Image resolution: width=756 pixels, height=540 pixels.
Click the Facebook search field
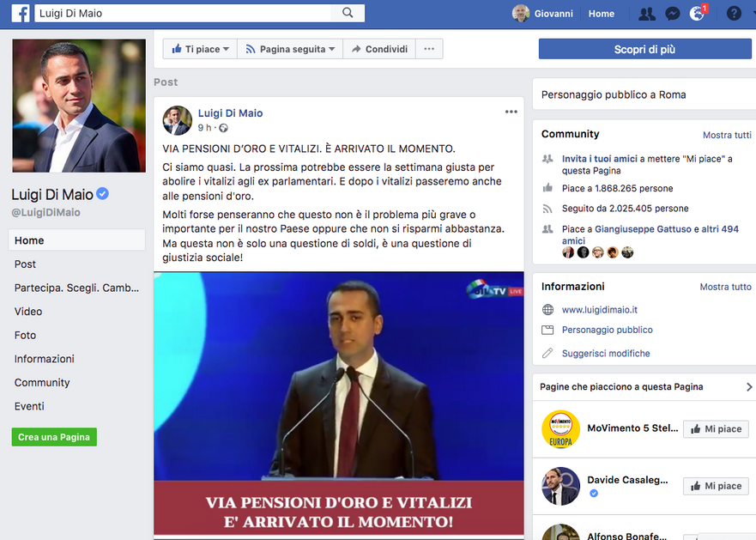click(184, 13)
